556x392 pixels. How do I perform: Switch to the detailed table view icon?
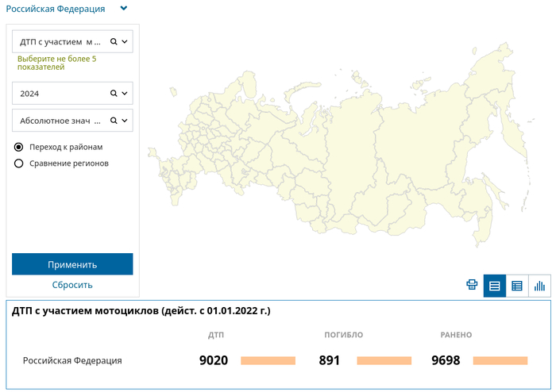517,286
